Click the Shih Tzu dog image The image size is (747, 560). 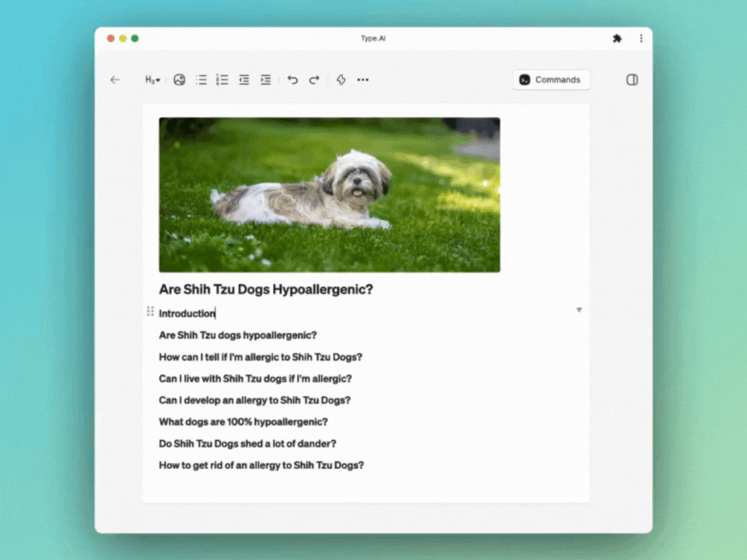pos(330,194)
